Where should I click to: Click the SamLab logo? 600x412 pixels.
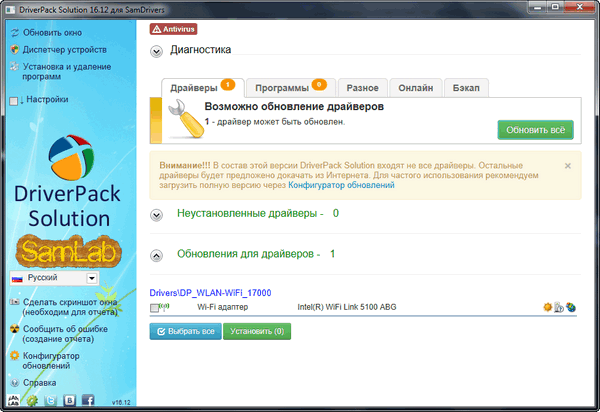tap(68, 251)
